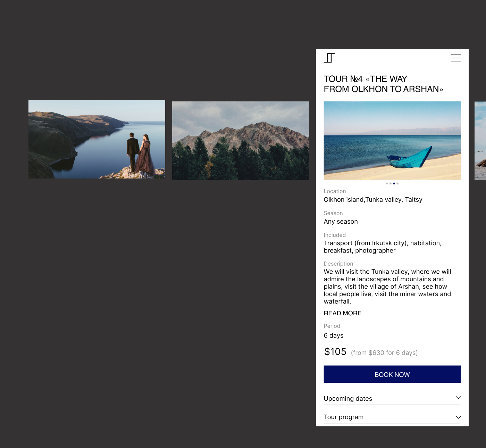Click the Olkhon island location text
This screenshot has height=448, width=486.
coord(373,200)
